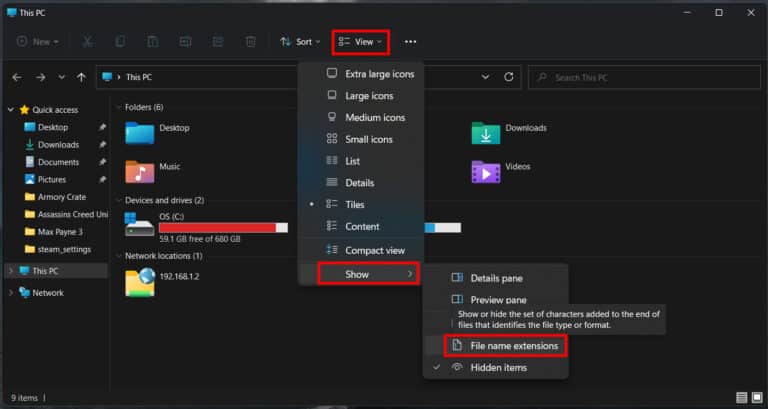Choose Large icons view
768x409 pixels.
point(361,96)
